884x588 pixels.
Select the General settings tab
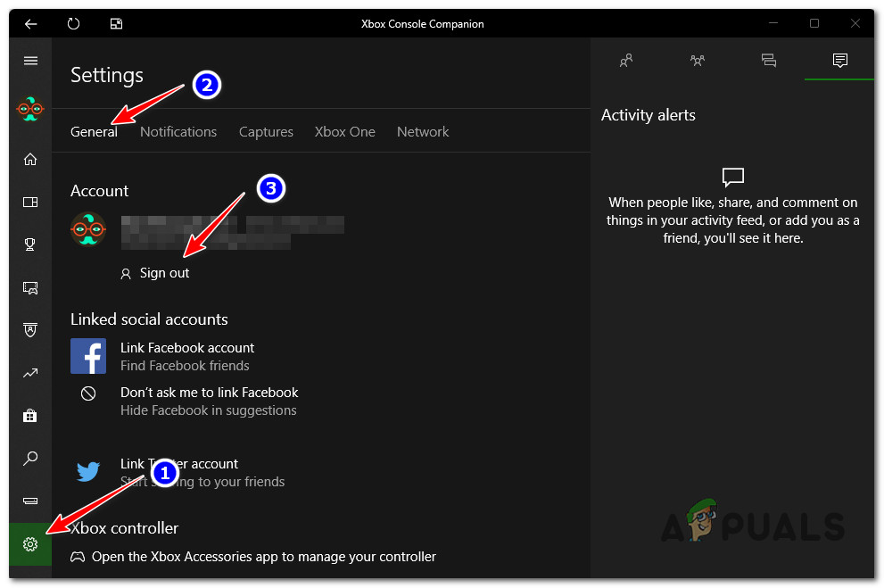[x=94, y=132]
